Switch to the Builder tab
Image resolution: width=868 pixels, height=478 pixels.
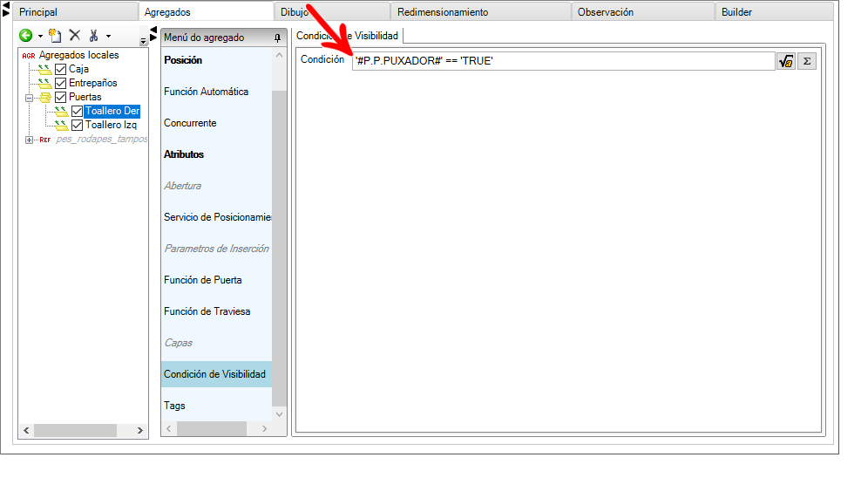775,11
